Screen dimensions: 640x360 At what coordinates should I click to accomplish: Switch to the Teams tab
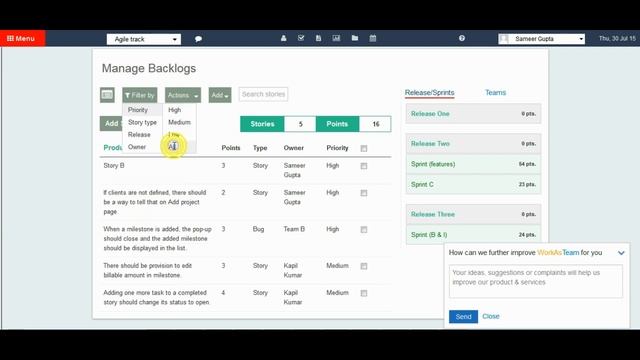[x=496, y=93]
